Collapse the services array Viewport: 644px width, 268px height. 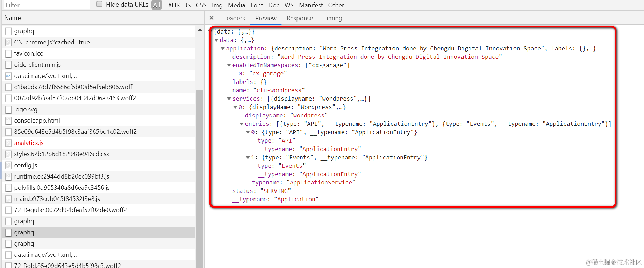[x=229, y=99]
